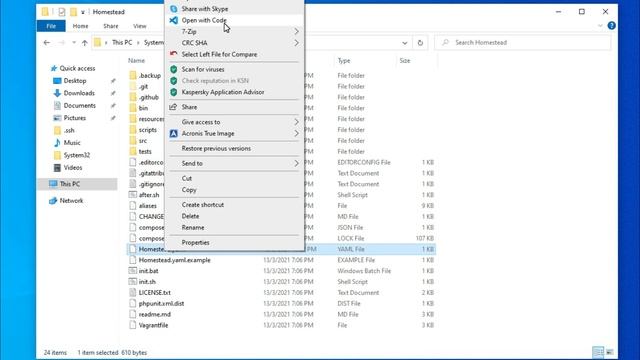Viewport: 640px width, 360px height.
Task: Open Desktop in Quick access
Action: coord(75,81)
